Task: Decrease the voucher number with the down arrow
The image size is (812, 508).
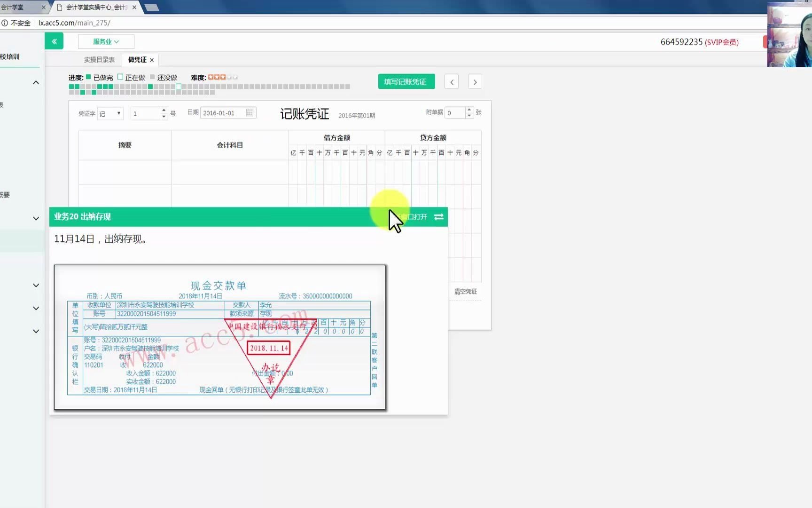Action: pos(164,116)
